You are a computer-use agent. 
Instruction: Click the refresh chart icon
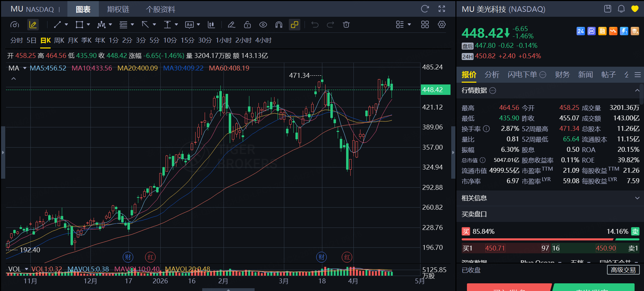[425, 9]
